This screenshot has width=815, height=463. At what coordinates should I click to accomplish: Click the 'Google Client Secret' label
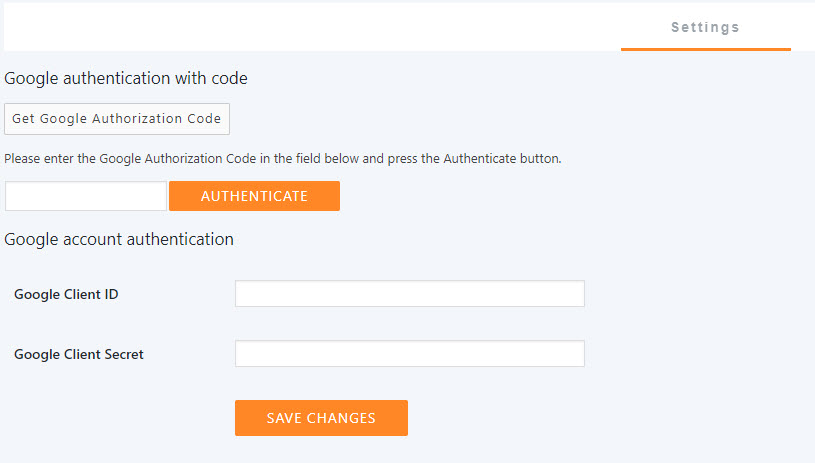[79, 354]
